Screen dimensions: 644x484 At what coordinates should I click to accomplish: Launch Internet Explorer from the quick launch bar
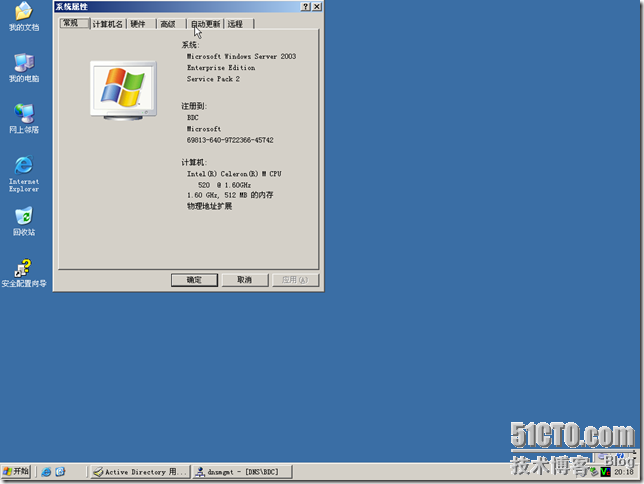46,472
